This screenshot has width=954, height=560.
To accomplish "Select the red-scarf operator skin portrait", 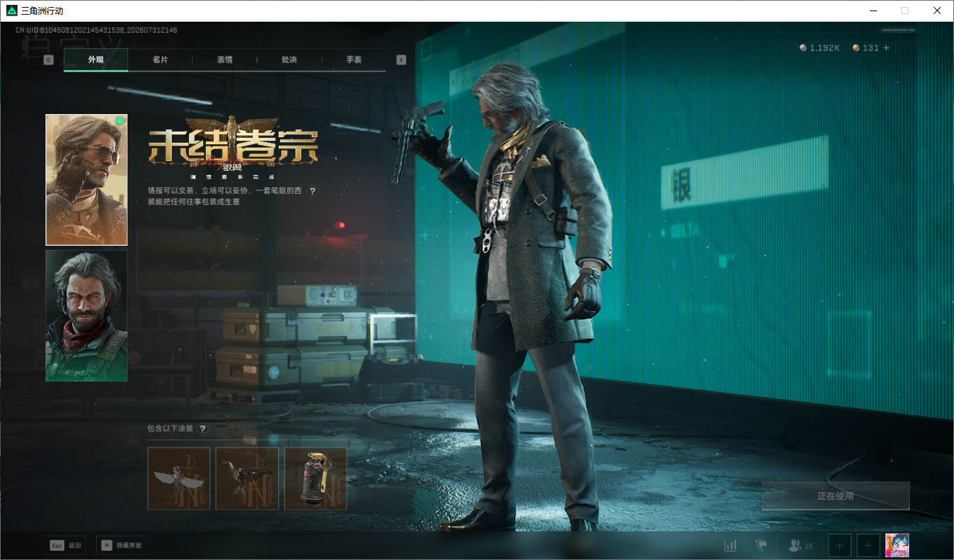I will [x=87, y=316].
